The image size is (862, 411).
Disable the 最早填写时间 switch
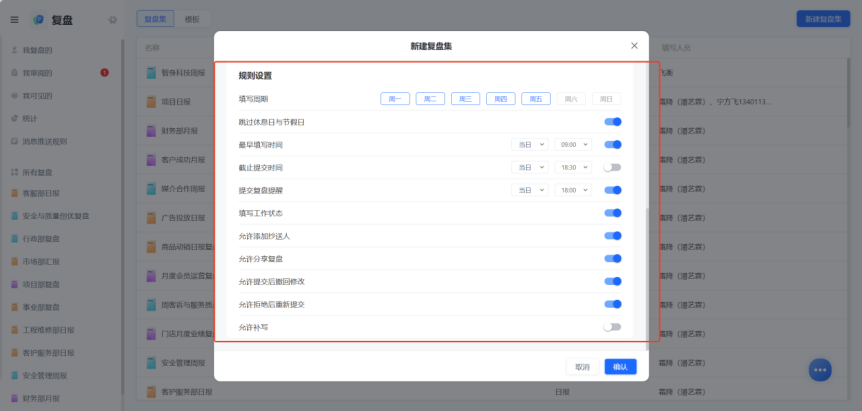(x=612, y=145)
